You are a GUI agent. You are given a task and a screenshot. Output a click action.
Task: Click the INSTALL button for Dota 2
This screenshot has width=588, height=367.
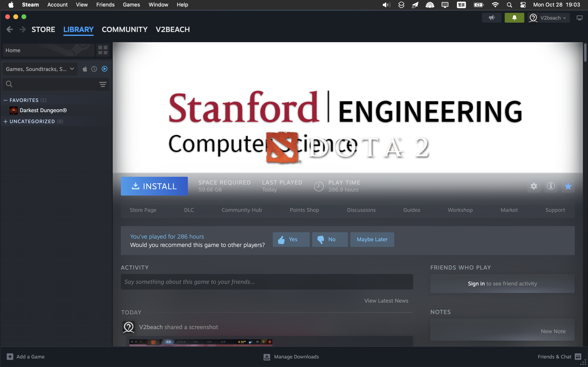coord(154,186)
